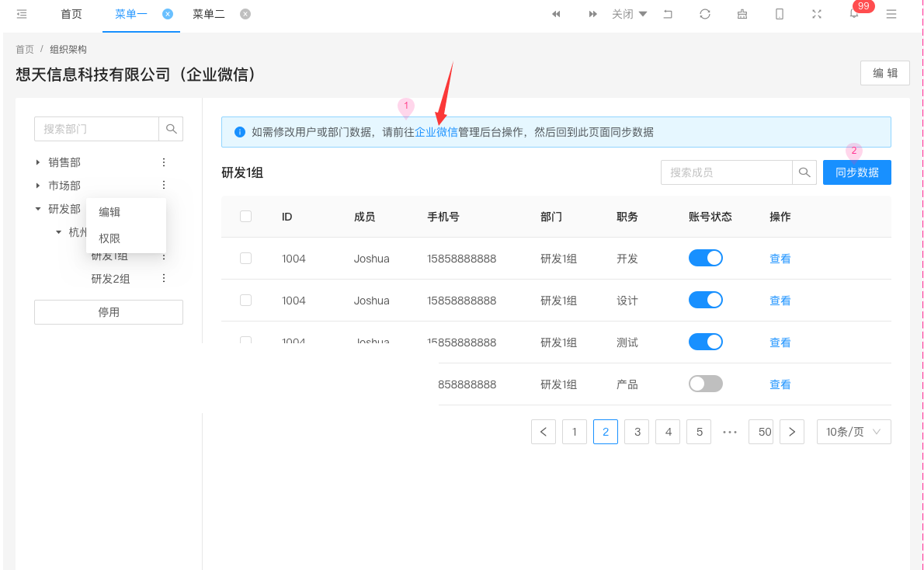Focus the 搜索成员 input field
Image resolution: width=924 pixels, height=570 pixels.
(727, 172)
